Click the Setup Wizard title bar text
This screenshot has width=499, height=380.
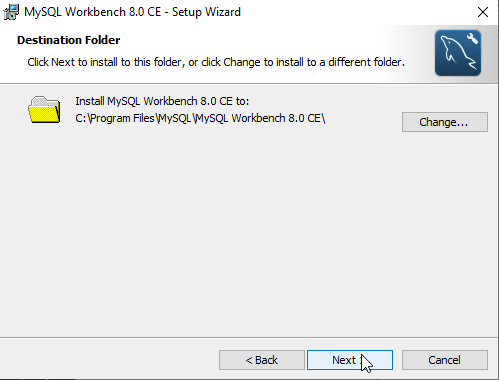coord(132,12)
